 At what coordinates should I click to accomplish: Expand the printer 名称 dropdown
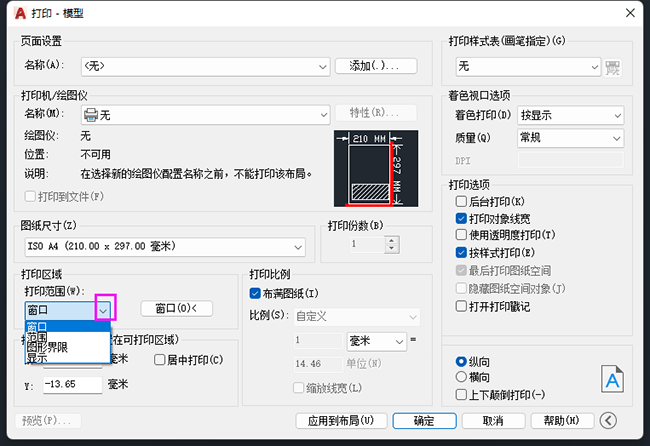tap(206, 115)
